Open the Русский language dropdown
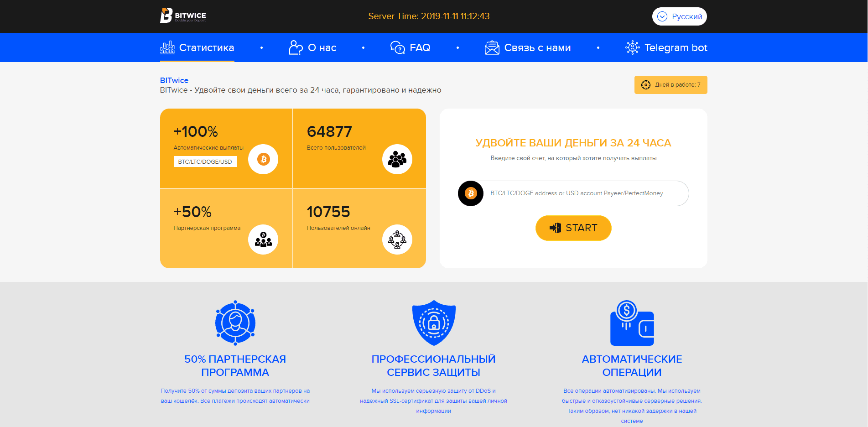Viewport: 868px width, 427px height. point(679,16)
